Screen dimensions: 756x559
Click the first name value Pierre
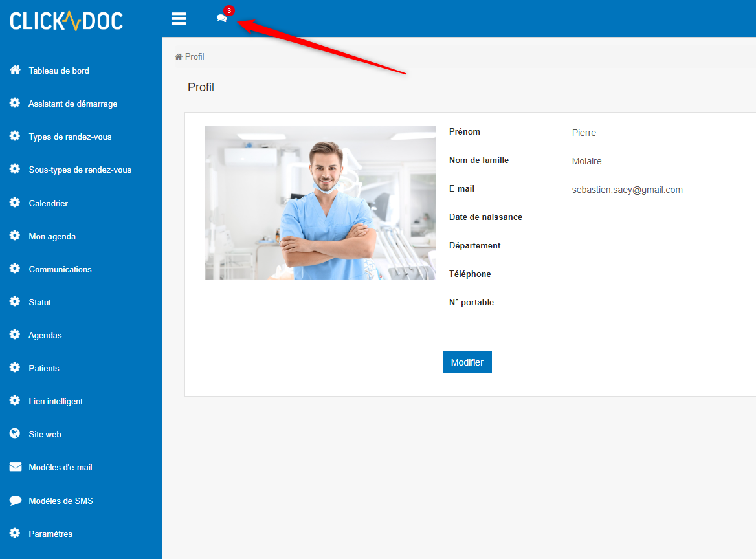[x=584, y=133]
